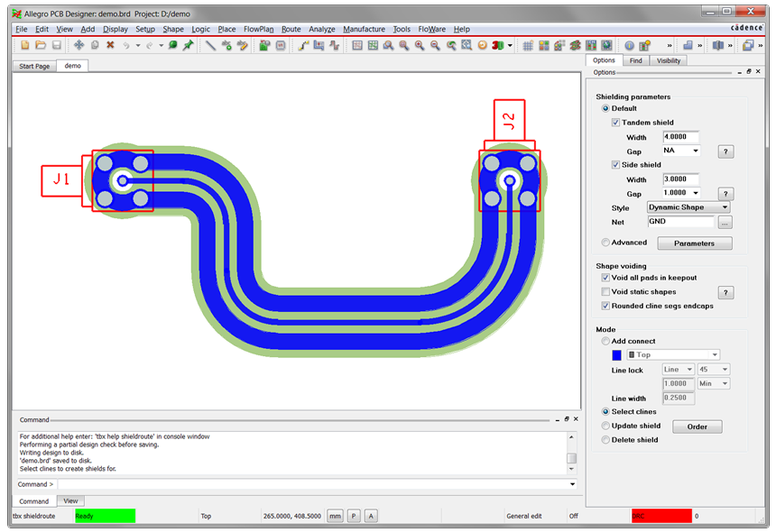Viewport: 776px width, 532px height.
Task: Select the Add Text tool icon
Action: [226, 45]
